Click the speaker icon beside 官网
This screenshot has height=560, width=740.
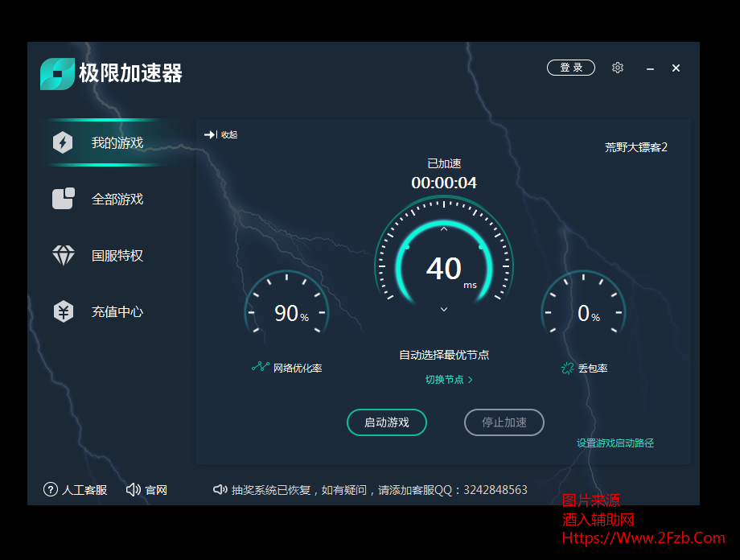click(134, 489)
